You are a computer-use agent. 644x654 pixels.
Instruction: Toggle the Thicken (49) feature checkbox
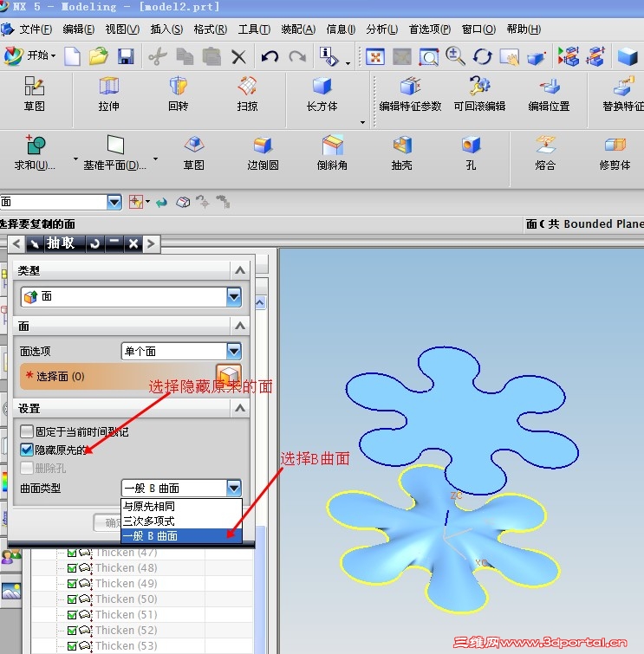click(72, 584)
